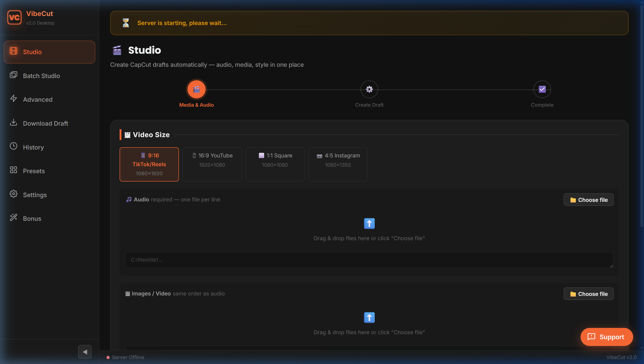Viewport: 644px width, 364px height.
Task: Open the Download Draft page
Action: tap(49, 124)
